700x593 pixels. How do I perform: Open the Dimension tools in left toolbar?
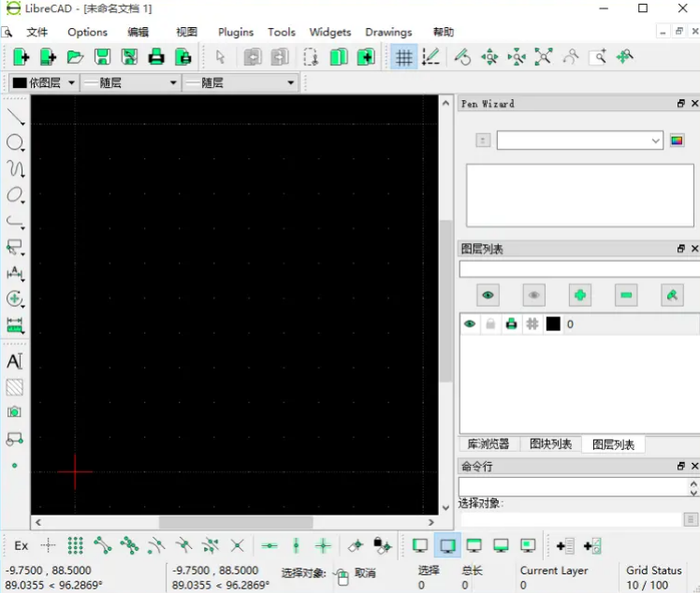coord(15,272)
